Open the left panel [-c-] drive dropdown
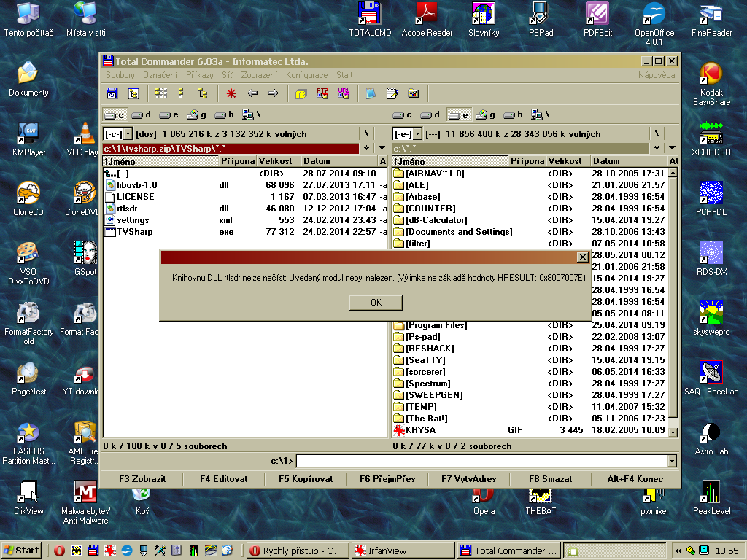This screenshot has height=560, width=747. 128,134
